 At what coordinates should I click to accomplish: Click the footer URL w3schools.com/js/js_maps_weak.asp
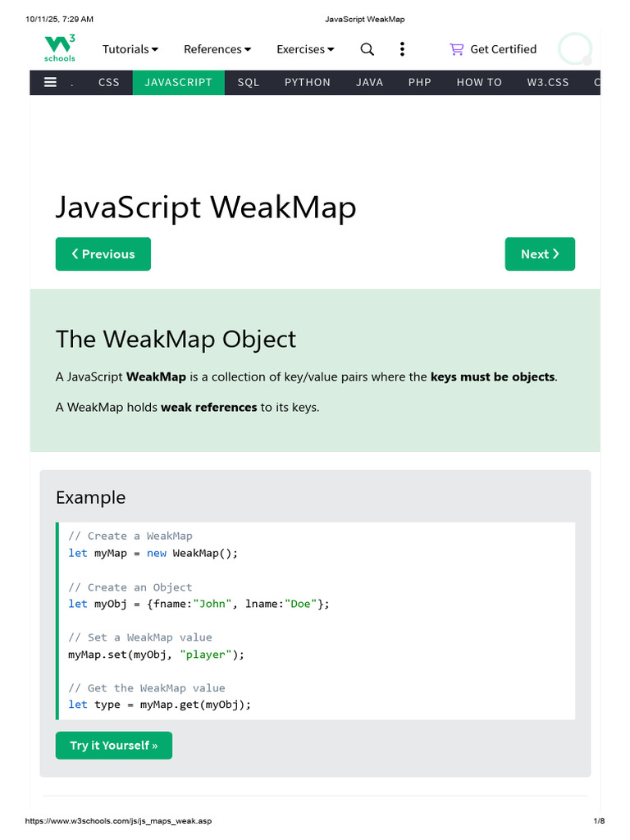coord(118,820)
